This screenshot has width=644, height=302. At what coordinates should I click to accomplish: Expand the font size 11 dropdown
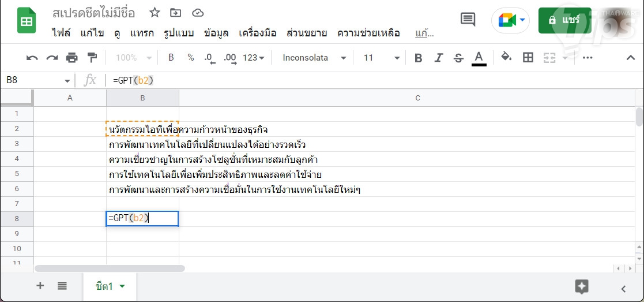pyautogui.click(x=381, y=58)
